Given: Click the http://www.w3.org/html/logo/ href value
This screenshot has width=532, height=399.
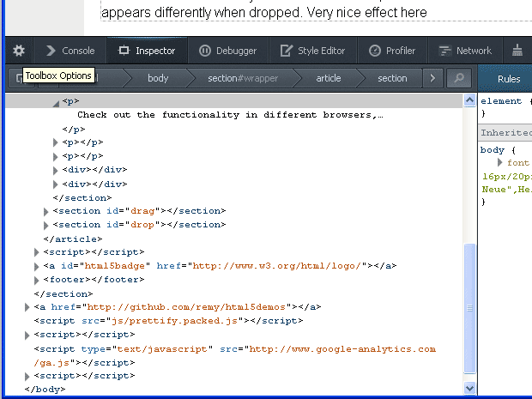Looking at the screenshot, I should point(276,266).
